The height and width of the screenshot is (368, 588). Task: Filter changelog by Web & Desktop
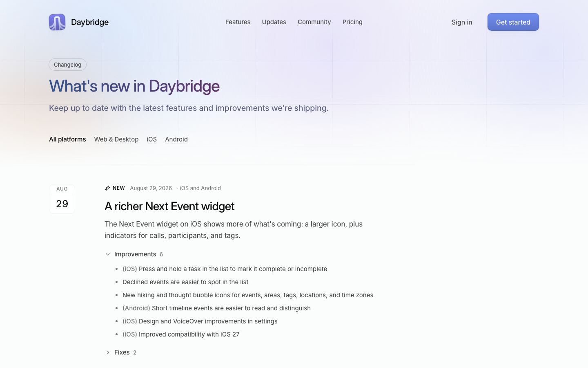[x=116, y=139]
